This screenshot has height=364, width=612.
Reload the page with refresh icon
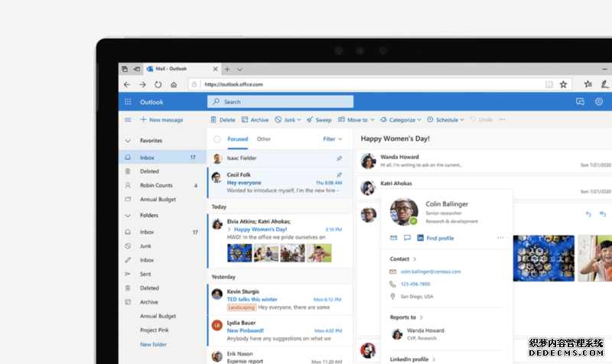click(x=158, y=84)
